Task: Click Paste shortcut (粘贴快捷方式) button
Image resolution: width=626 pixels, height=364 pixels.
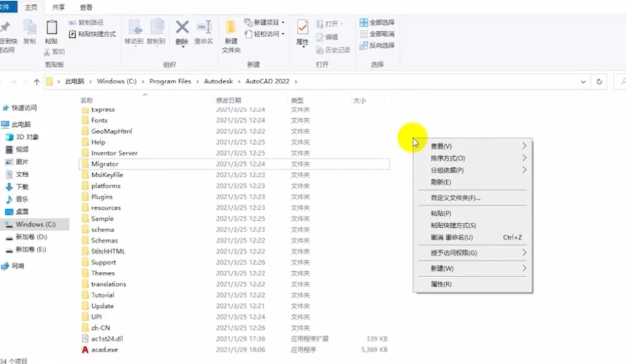Action: (x=92, y=34)
